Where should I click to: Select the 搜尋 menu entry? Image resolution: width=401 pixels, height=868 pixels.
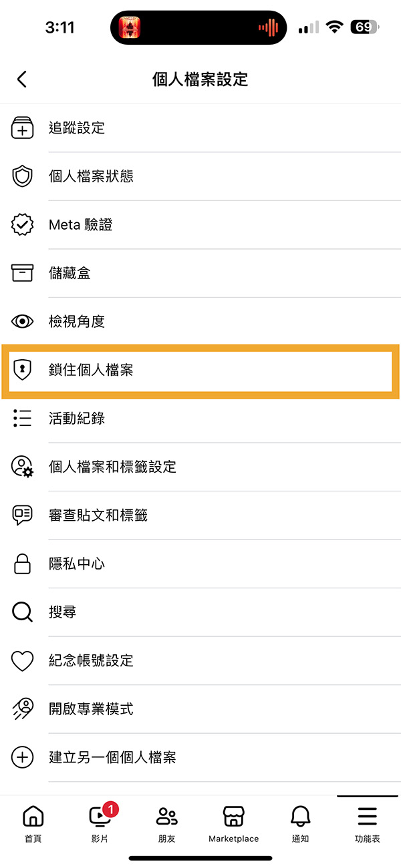[200, 612]
